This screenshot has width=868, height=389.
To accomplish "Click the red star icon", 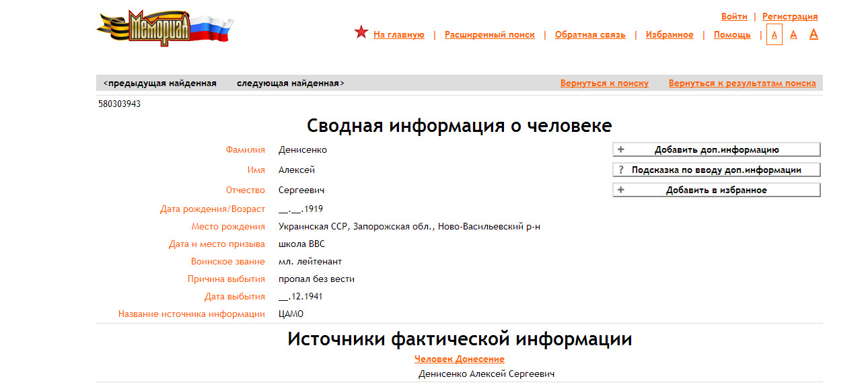I will pyautogui.click(x=361, y=32).
